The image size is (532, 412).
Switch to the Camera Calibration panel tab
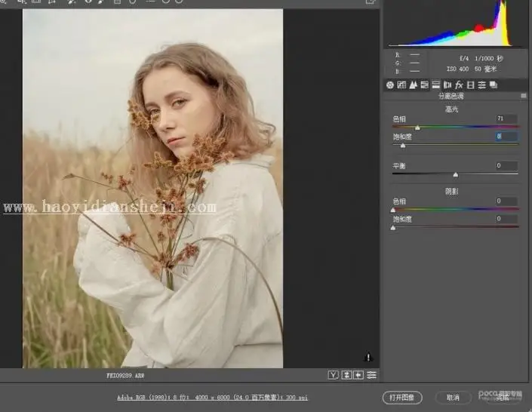pyautogui.click(x=471, y=85)
